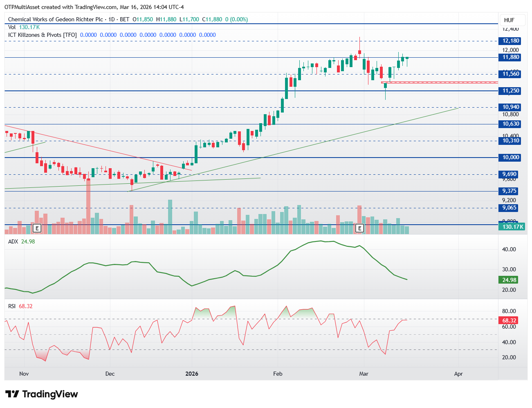
Task: Click the Feb label on time axis
Action: [x=278, y=374]
